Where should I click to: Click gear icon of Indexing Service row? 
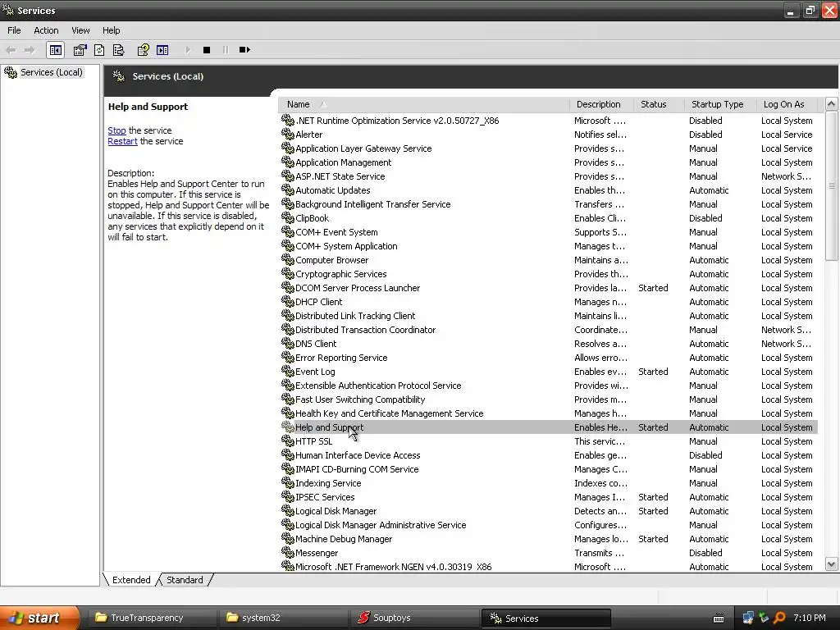(288, 482)
